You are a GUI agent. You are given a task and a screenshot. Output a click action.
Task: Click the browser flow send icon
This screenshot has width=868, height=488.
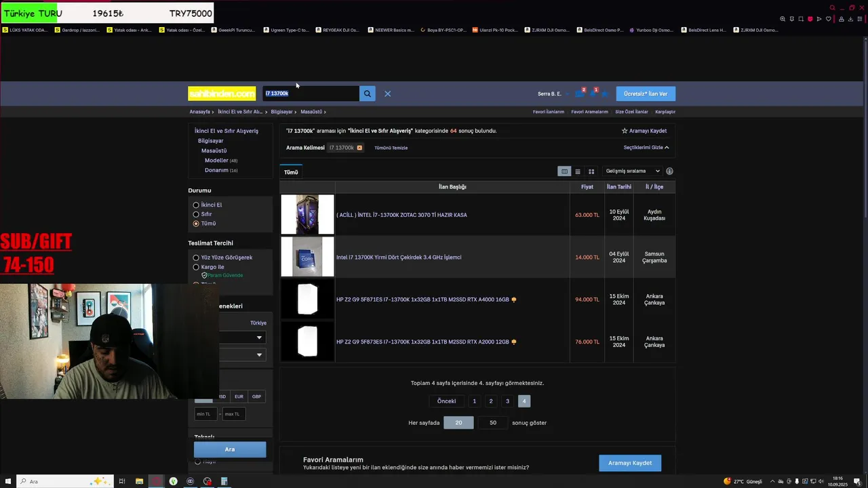pos(819,19)
